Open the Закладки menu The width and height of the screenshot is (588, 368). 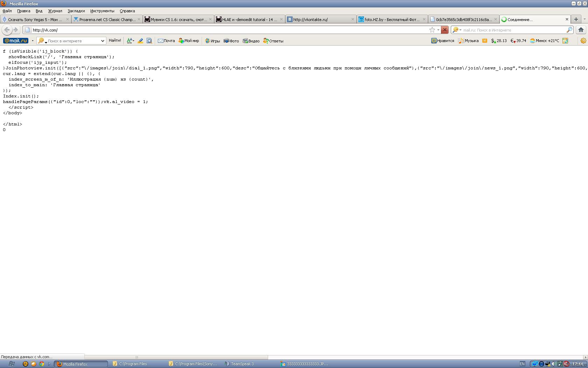[76, 11]
